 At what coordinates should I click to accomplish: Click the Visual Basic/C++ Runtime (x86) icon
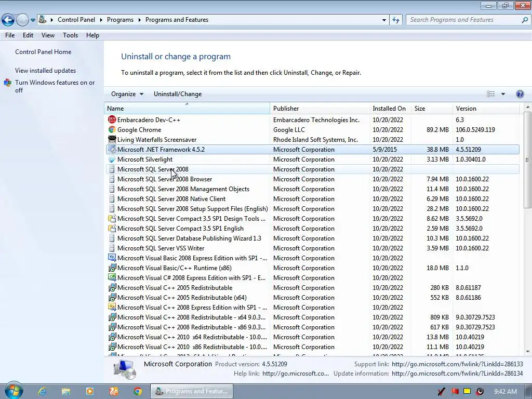[x=112, y=268]
